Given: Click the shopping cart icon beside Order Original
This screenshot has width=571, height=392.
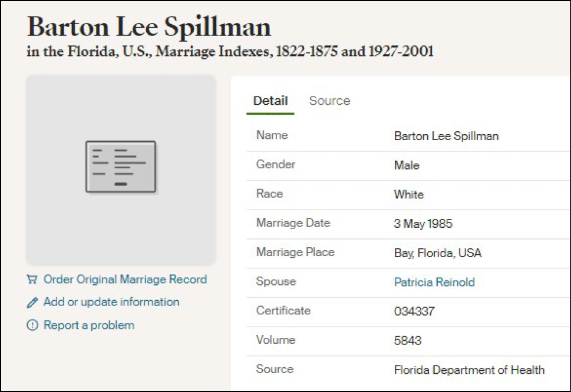Looking at the screenshot, I should pyautogui.click(x=32, y=280).
